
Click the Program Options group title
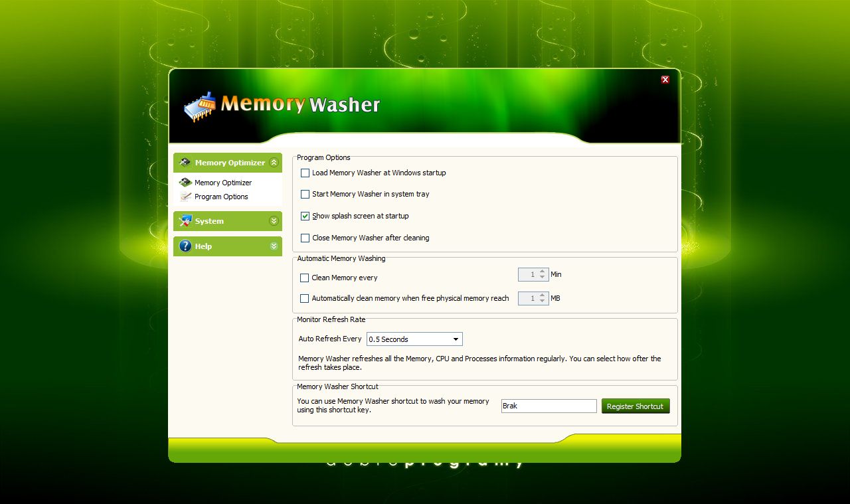(x=323, y=157)
